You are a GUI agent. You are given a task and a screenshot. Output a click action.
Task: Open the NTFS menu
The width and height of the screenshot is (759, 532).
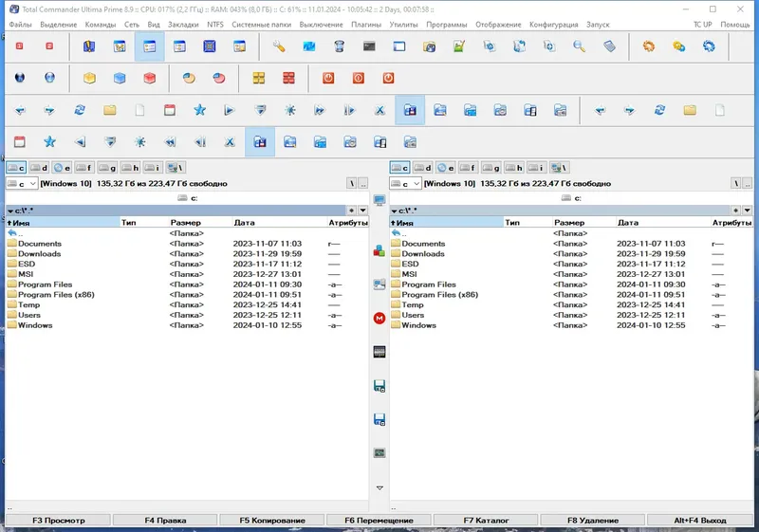[x=215, y=25]
